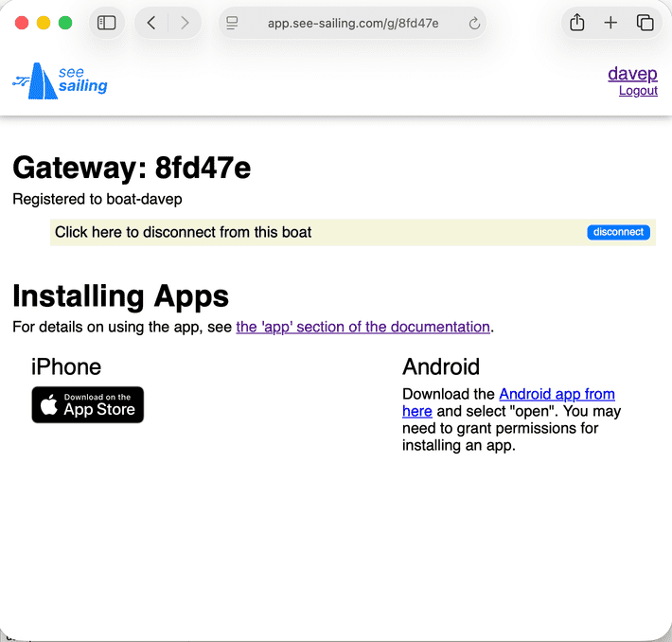672x642 pixels.
Task: Focus the address bar showing app.see-sailing.com
Action: pos(353,23)
